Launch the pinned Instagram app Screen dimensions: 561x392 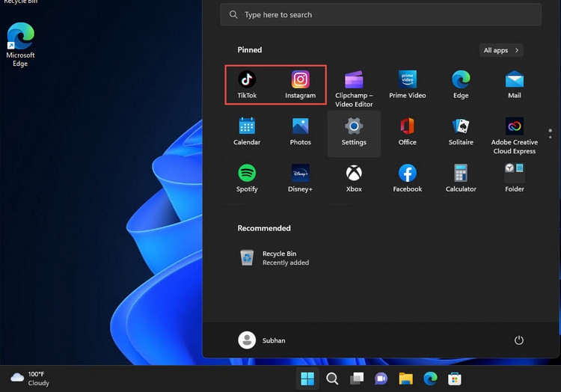point(300,85)
